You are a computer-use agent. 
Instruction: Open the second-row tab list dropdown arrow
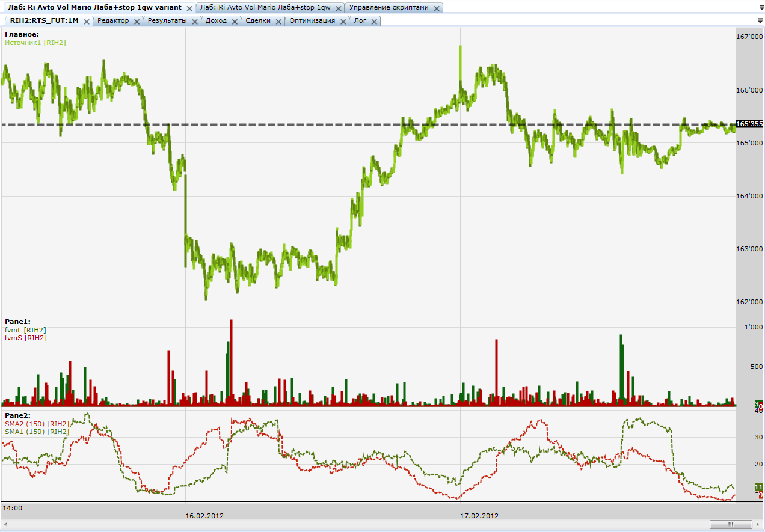point(760,21)
